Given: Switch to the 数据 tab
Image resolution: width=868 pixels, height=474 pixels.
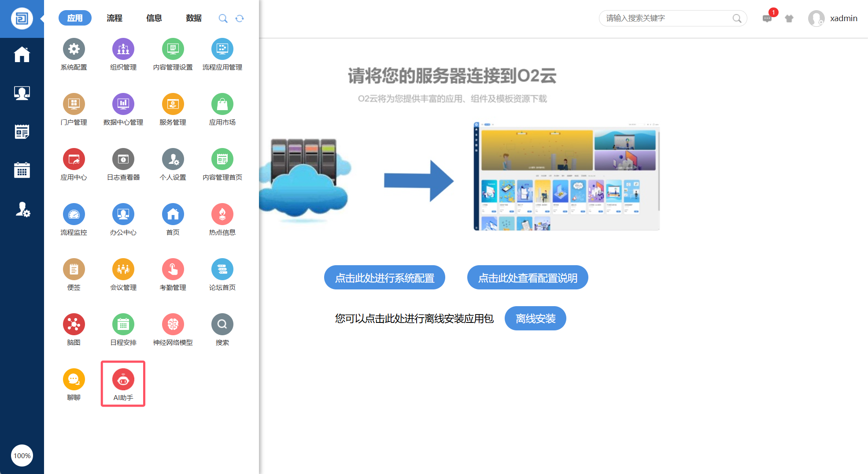Looking at the screenshot, I should click(x=193, y=18).
